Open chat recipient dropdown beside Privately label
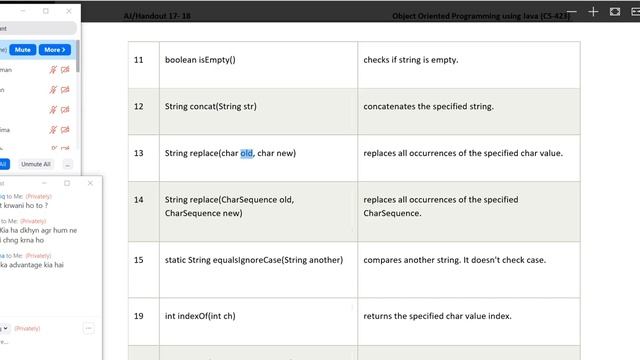Viewport: 640px width, 360px height. [x=5, y=328]
